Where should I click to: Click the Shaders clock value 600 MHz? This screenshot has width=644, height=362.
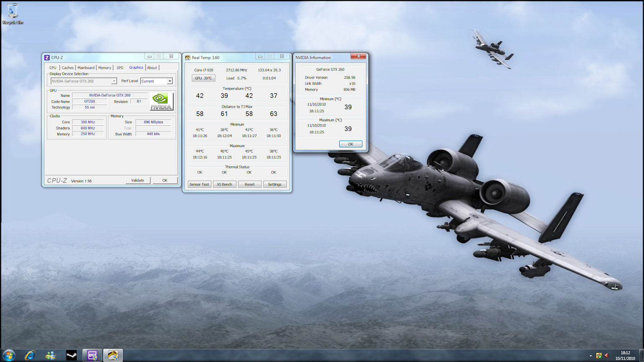[x=88, y=128]
